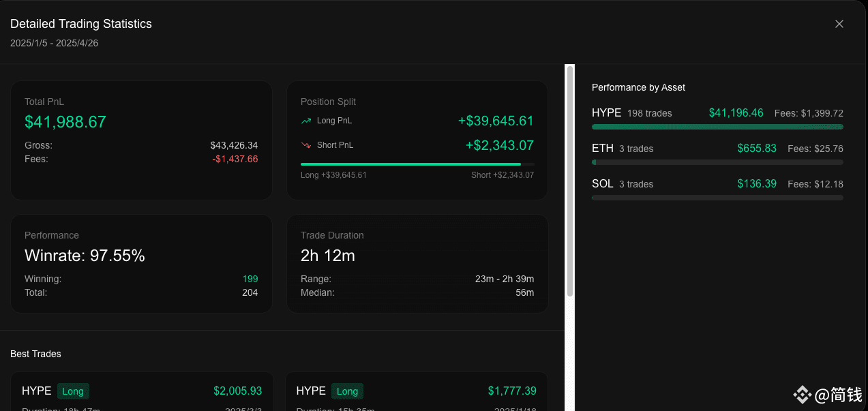Image resolution: width=868 pixels, height=411 pixels.
Task: Click the Winrate: 97.55% heading
Action: click(x=85, y=256)
